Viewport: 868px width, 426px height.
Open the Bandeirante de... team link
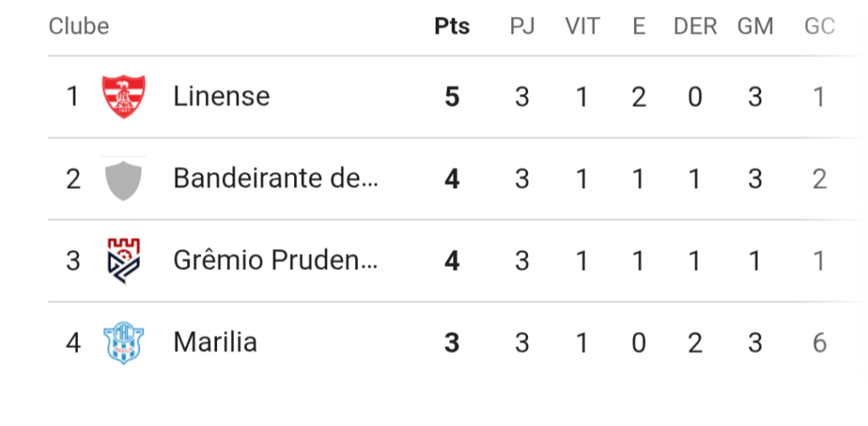click(275, 179)
